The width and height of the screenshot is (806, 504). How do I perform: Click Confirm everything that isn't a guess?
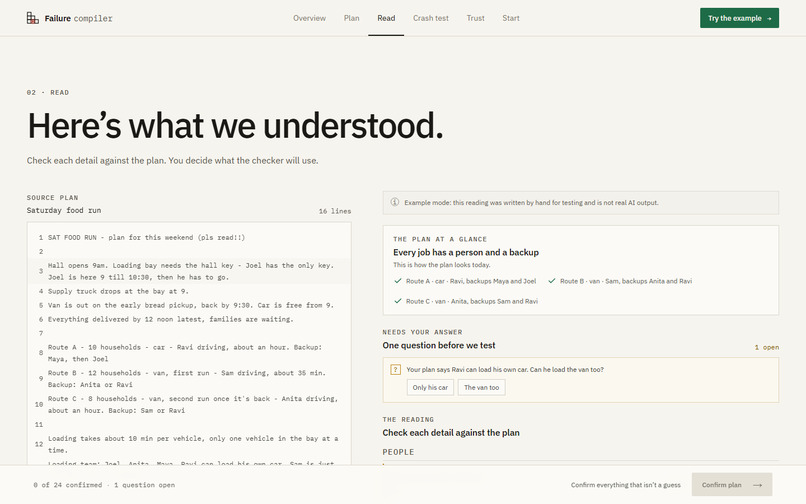(626, 485)
